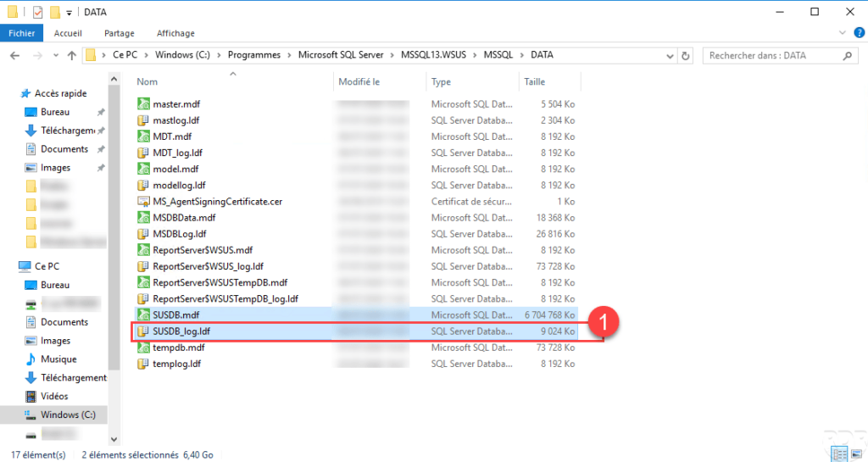Click the SUSDB_log.ldf log file icon
This screenshot has height=462, width=868.
tap(143, 331)
